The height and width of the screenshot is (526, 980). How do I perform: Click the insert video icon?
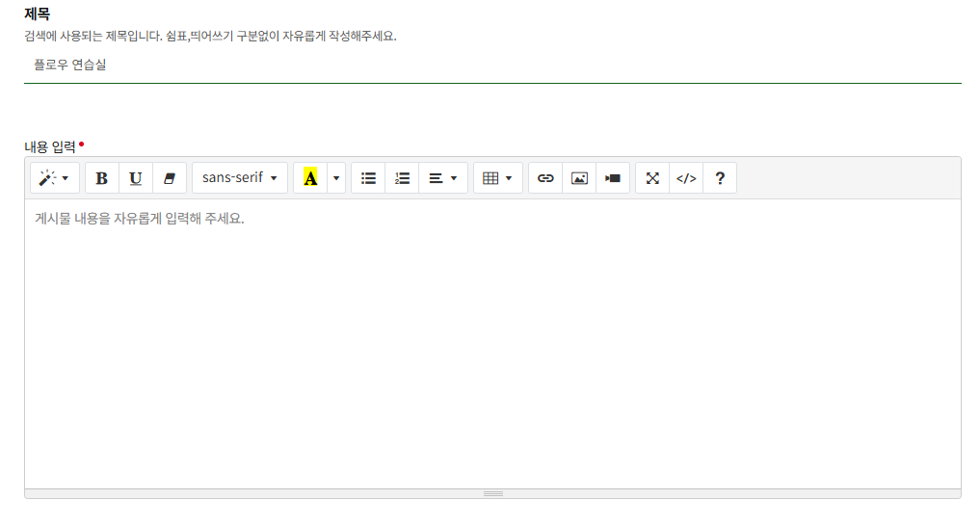613,178
